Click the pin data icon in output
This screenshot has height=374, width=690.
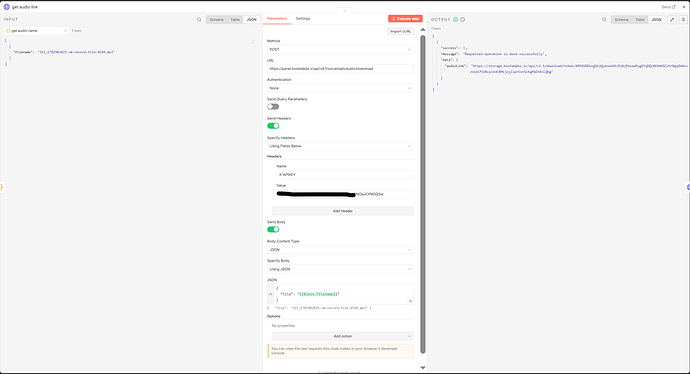[x=683, y=19]
